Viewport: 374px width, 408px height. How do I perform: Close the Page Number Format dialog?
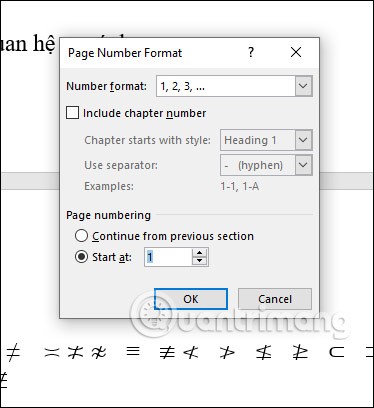(296, 52)
